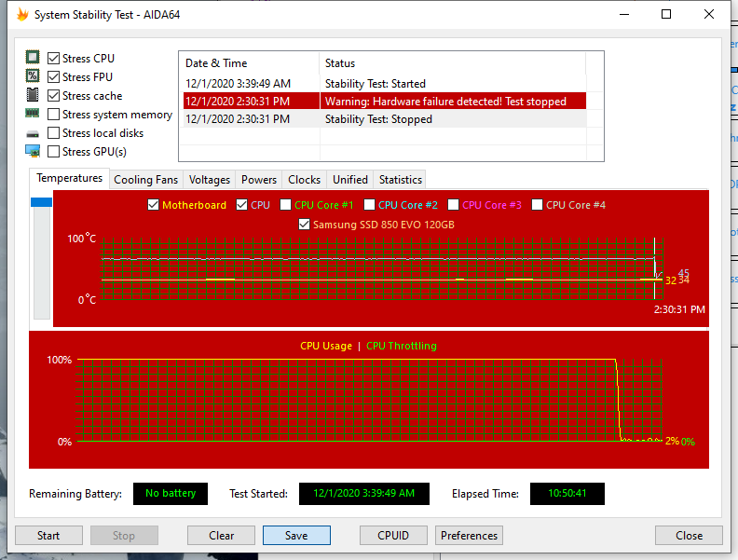
Task: Toggle Samsung SSD 850 EVO 120GB checkbox
Action: (304, 225)
